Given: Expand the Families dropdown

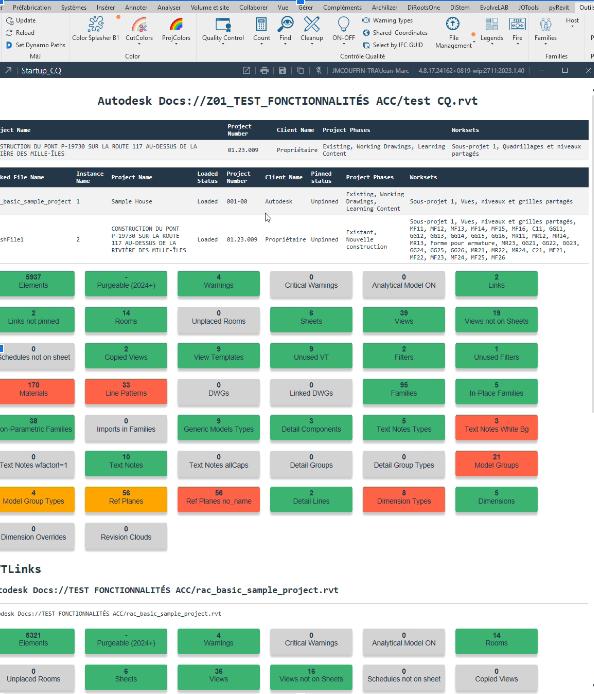Looking at the screenshot, I should (545, 44).
